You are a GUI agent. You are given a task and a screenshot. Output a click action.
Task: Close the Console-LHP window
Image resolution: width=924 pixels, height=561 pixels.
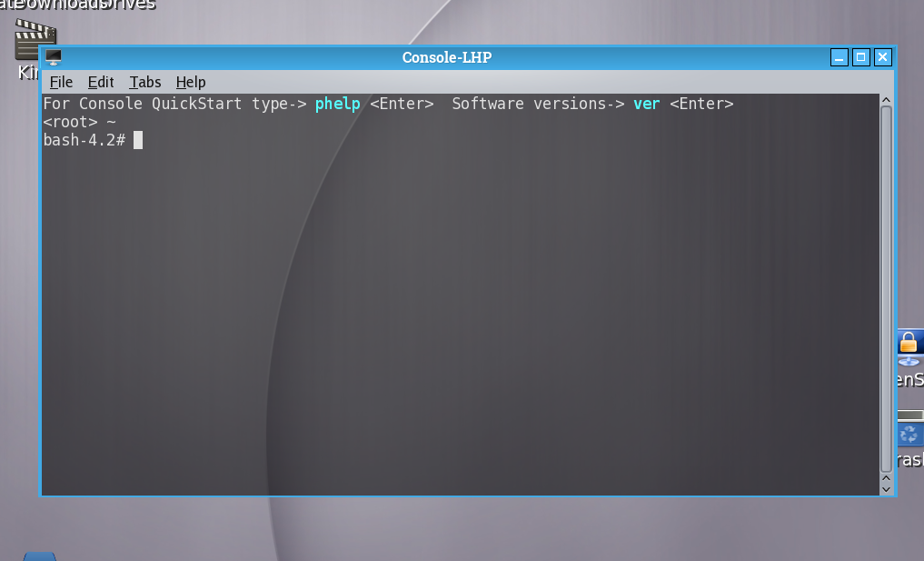(883, 57)
